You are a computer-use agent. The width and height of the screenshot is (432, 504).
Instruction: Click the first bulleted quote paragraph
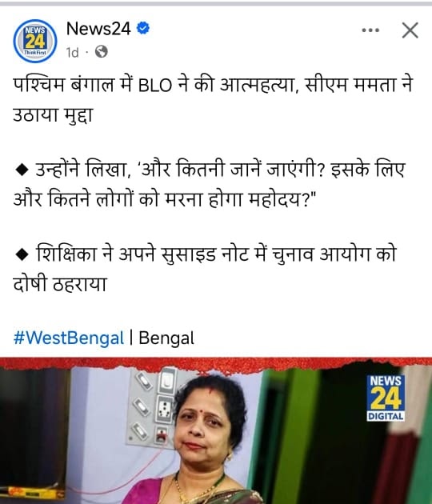(x=209, y=184)
